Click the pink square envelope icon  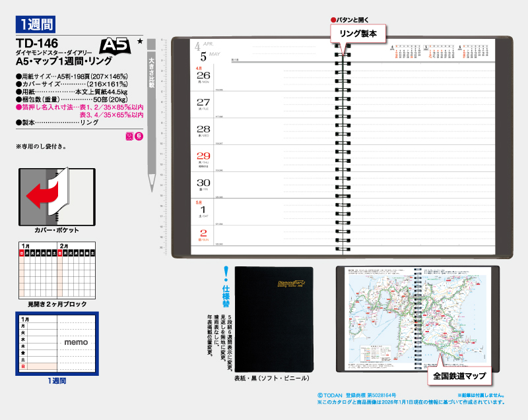129,136
